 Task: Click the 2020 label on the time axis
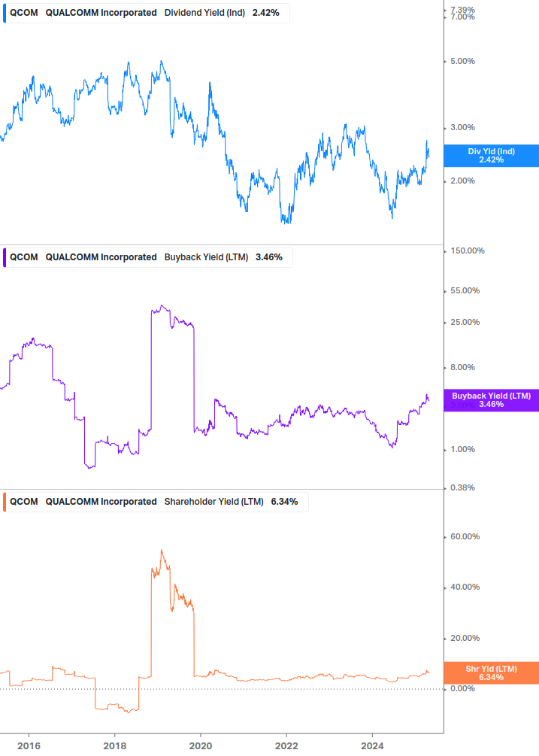pos(201,746)
